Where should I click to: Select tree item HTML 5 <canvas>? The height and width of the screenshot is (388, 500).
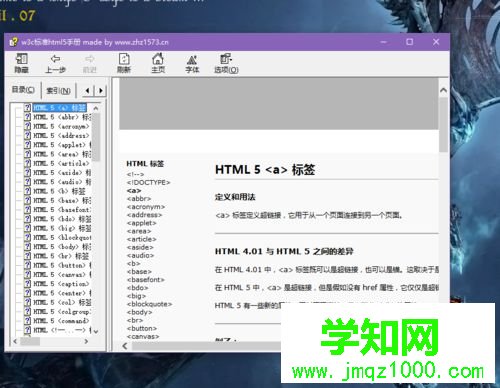click(x=62, y=274)
